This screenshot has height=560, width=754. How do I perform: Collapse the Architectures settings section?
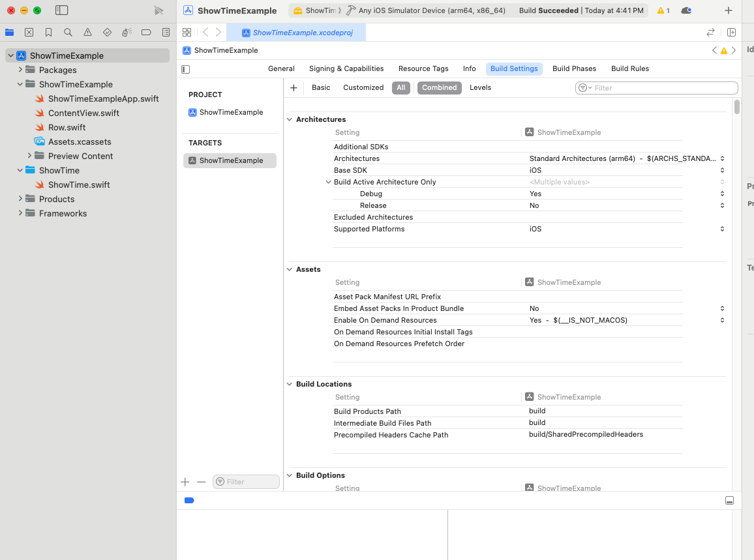point(290,119)
